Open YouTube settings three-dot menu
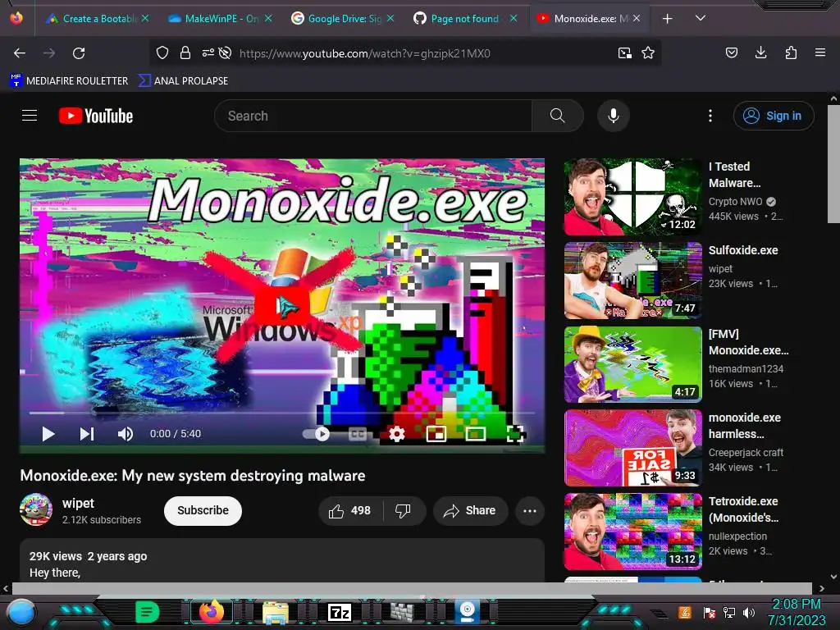 (x=710, y=116)
